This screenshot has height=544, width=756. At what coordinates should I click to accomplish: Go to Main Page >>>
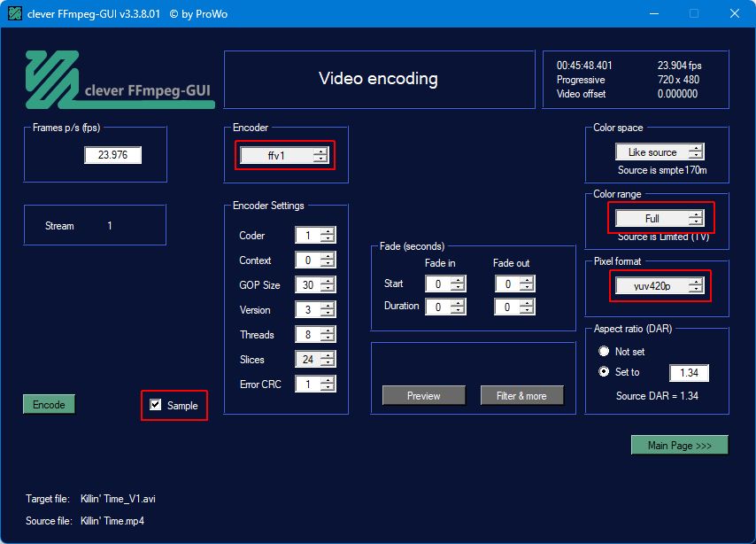click(x=679, y=445)
